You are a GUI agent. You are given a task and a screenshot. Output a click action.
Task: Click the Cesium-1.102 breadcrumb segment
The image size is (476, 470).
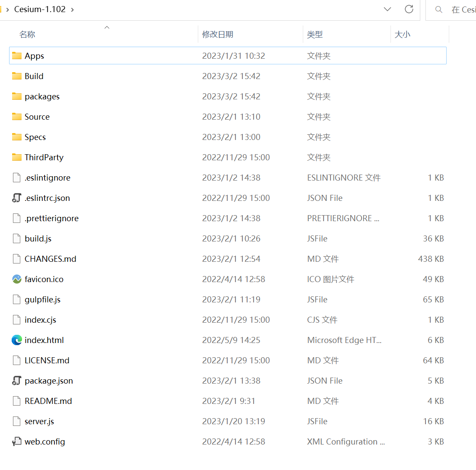point(40,10)
